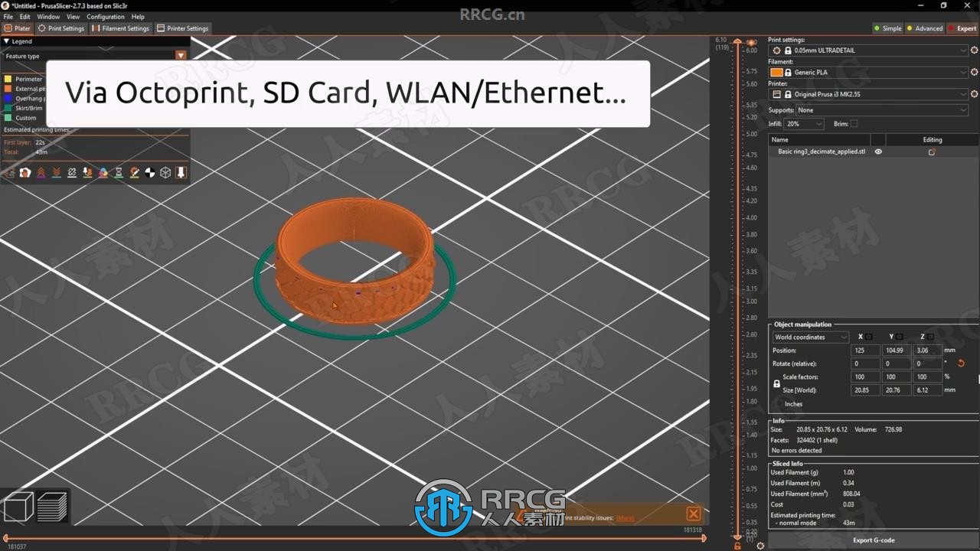Open Generic PLA filament dropdown

[868, 72]
